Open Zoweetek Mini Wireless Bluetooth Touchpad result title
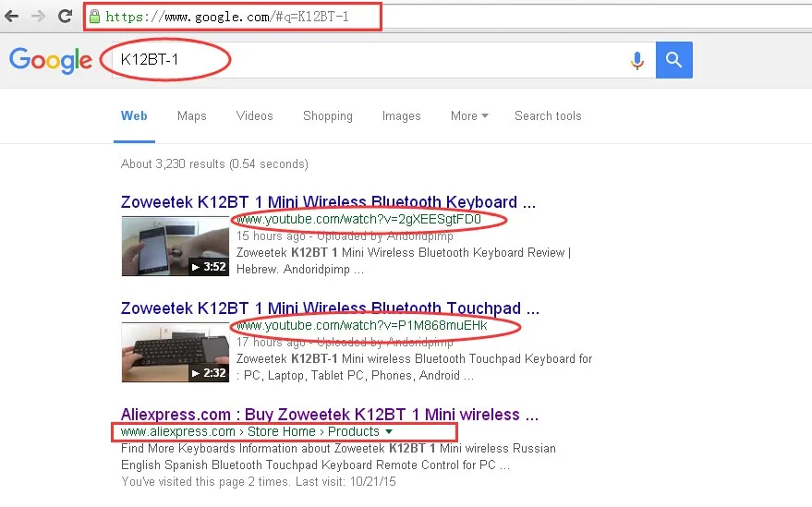812x507 pixels. (330, 308)
